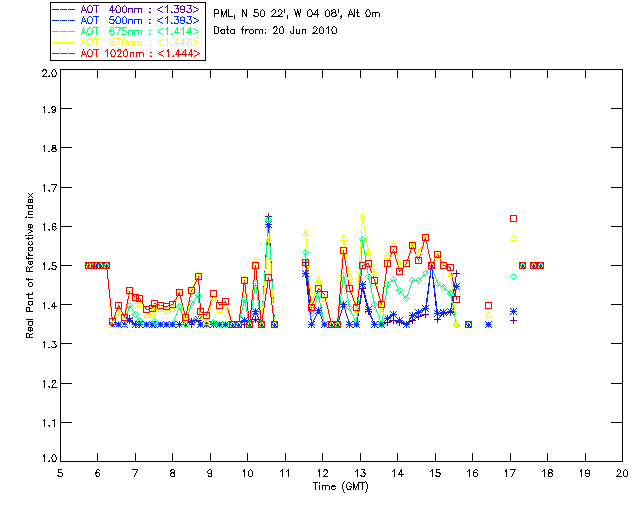Click the AOT 870nm legend entry
Screen dimensions: 640x512
click(x=127, y=42)
